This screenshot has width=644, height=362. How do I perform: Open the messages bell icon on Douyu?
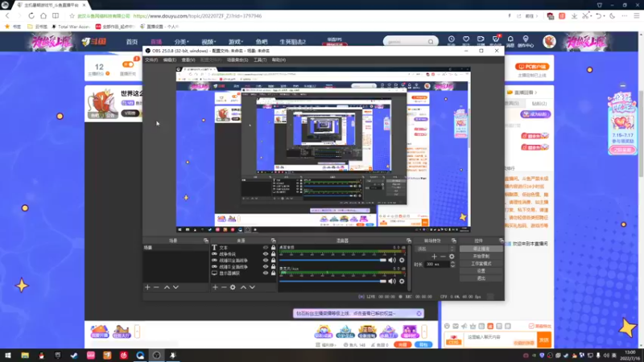coord(510,40)
